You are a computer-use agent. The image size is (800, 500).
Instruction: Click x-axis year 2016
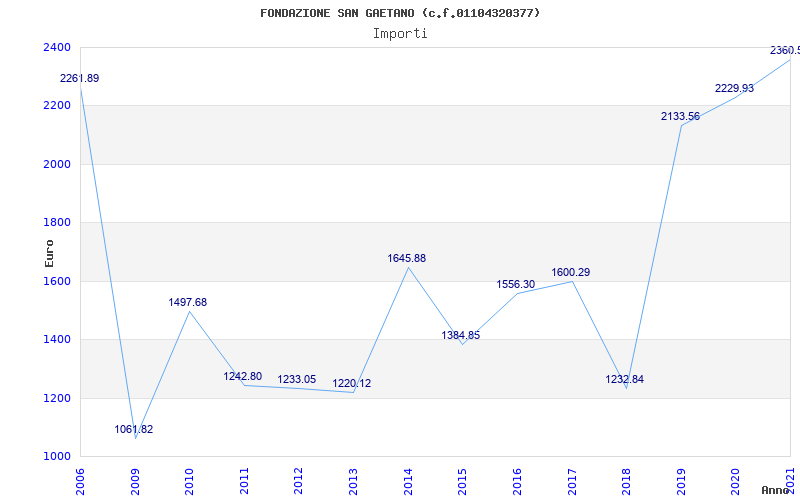click(x=517, y=481)
